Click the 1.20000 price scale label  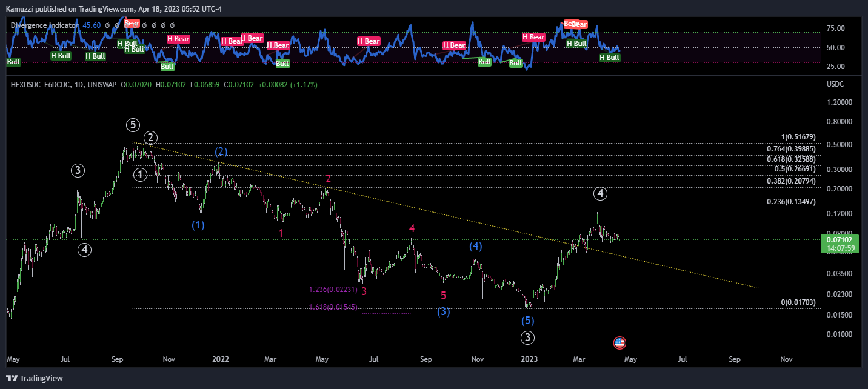pos(839,102)
